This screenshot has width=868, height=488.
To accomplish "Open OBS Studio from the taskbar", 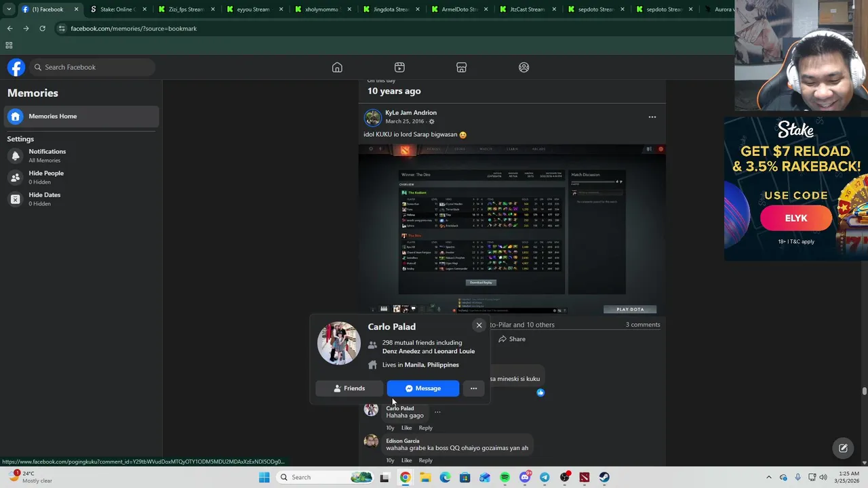I will pyautogui.click(x=564, y=477).
